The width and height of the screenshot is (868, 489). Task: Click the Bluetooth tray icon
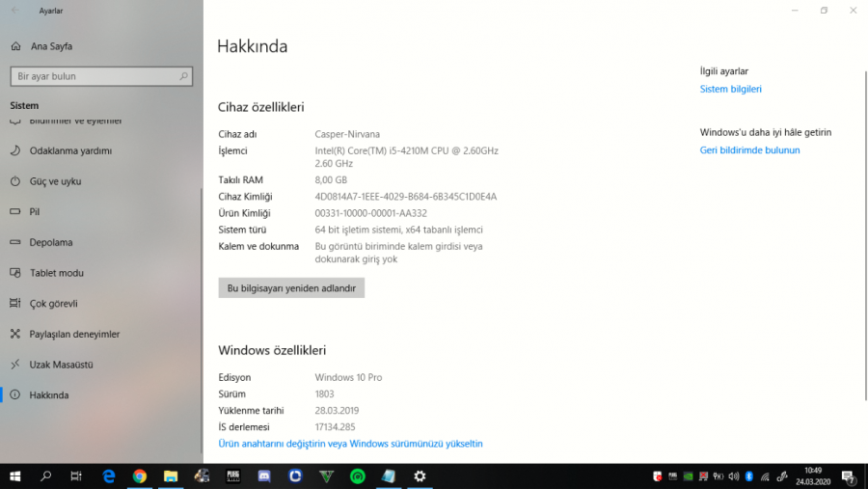[x=749, y=476]
